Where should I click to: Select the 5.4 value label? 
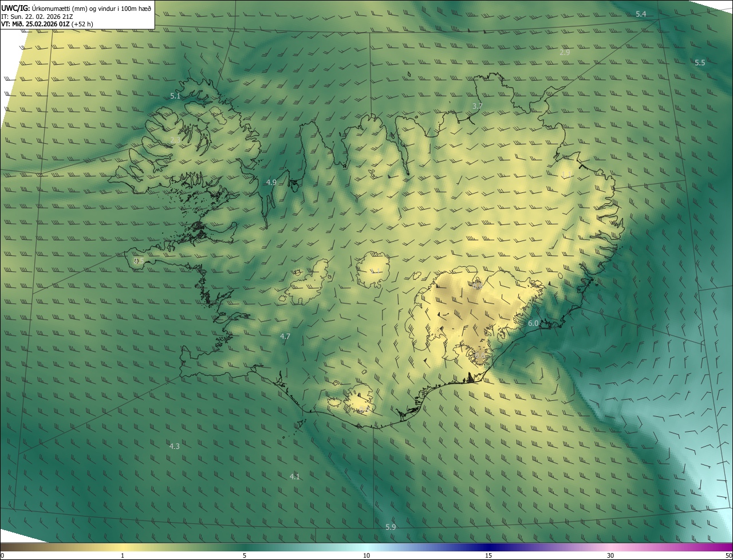(x=641, y=14)
